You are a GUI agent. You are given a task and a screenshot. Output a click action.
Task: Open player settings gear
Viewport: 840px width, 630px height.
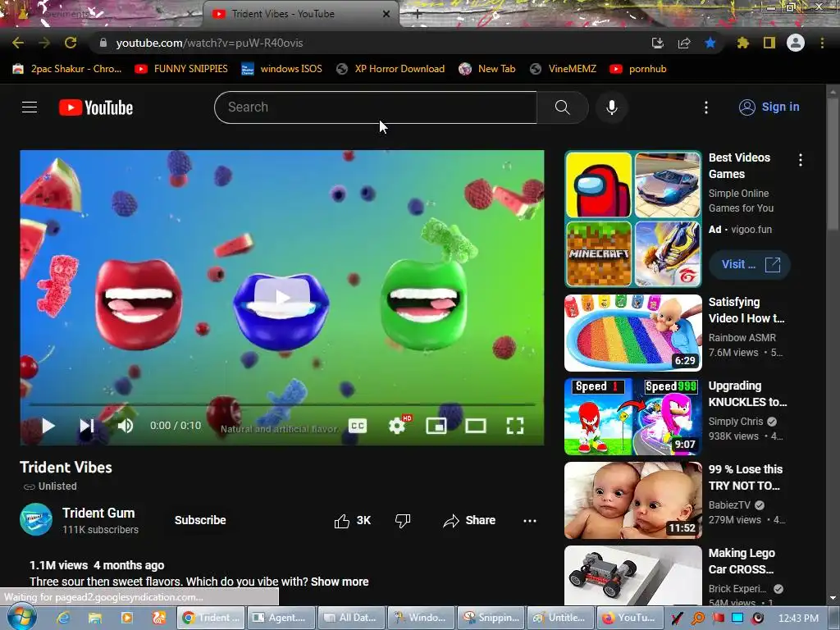(397, 426)
